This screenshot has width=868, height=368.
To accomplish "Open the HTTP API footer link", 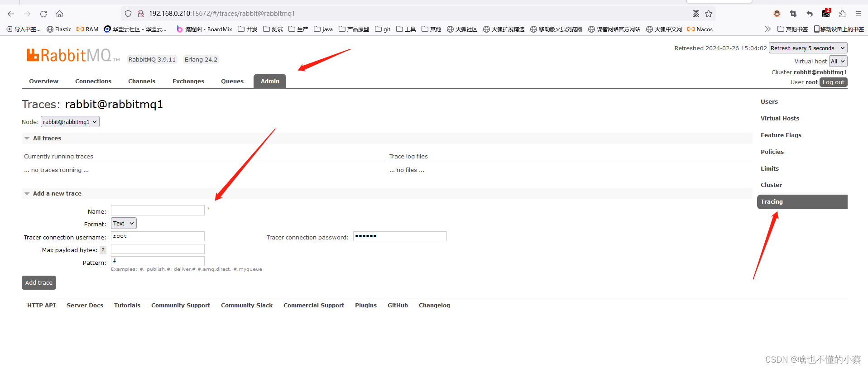I will (41, 306).
